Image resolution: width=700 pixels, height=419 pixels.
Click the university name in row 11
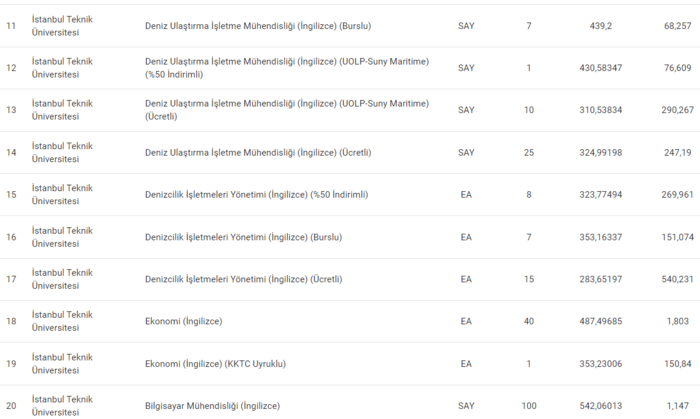62,25
